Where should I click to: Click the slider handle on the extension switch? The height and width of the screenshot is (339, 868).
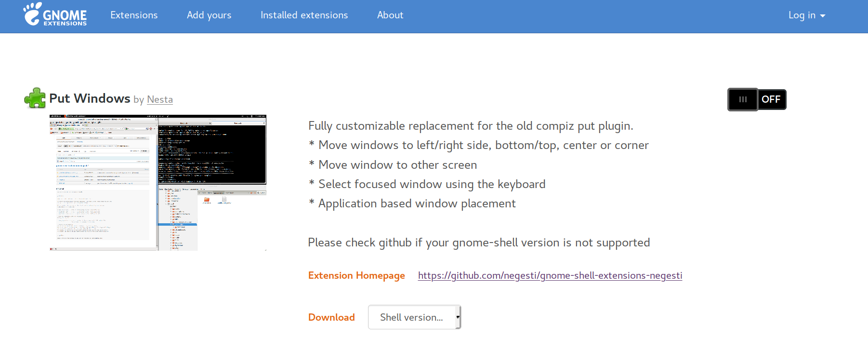(x=742, y=99)
